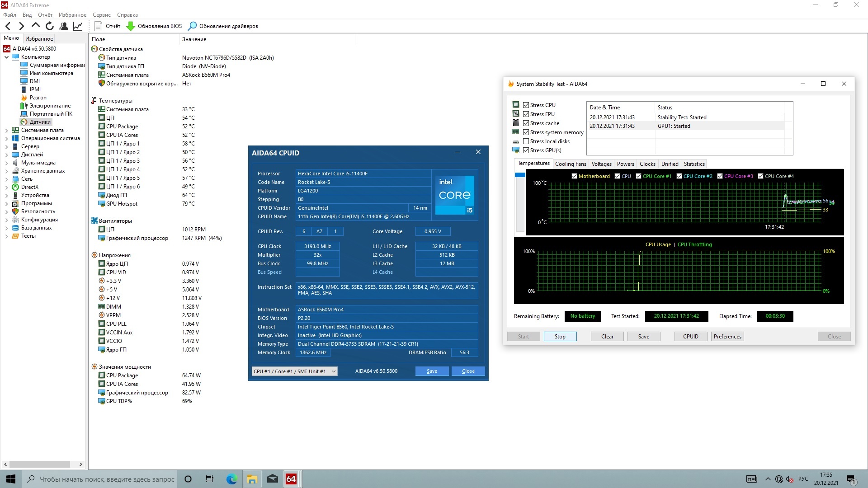Image resolution: width=868 pixels, height=488 pixels.
Task: Click Обновления BIOS green arrow
Action: (x=131, y=26)
